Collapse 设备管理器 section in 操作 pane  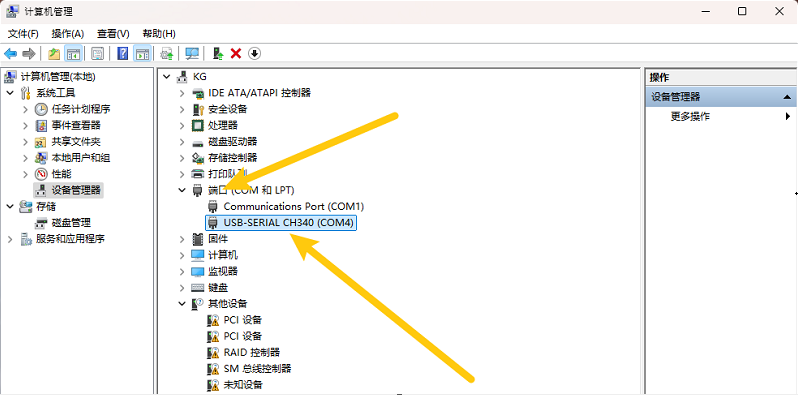click(787, 97)
